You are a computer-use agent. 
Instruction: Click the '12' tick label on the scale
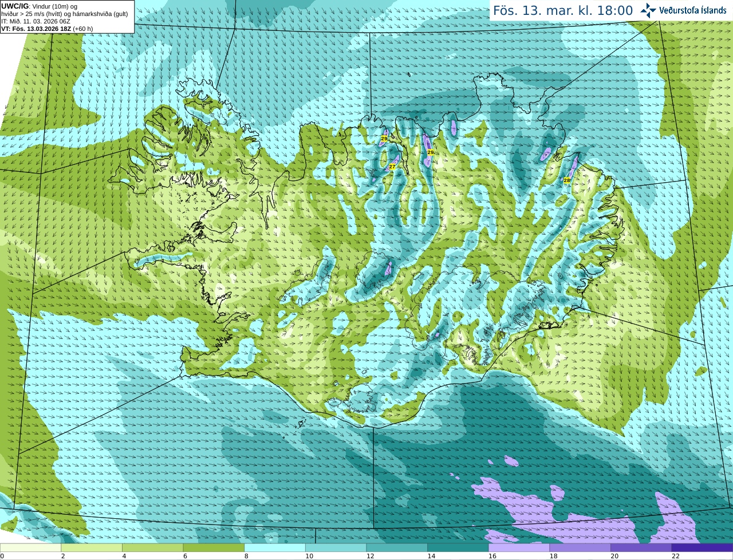[x=370, y=556]
